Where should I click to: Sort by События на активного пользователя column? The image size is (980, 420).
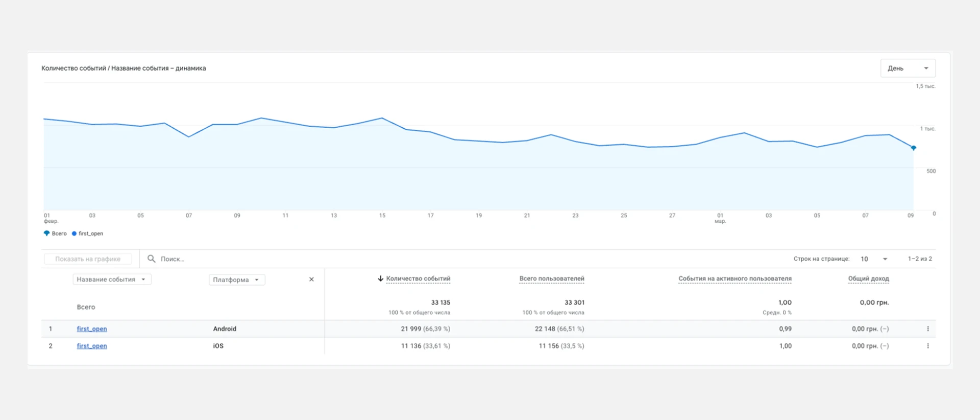tap(734, 278)
